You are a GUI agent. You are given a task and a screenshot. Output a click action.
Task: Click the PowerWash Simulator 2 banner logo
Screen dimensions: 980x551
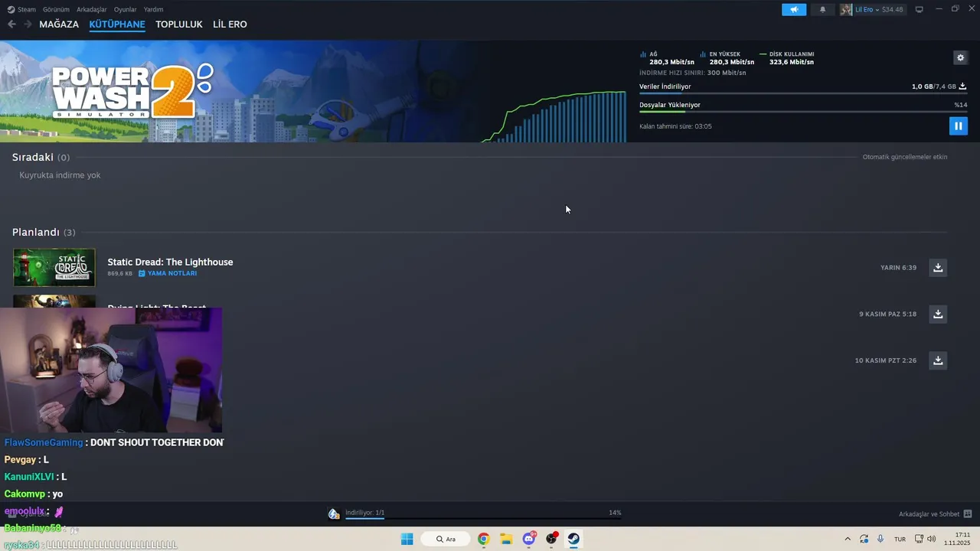pyautogui.click(x=132, y=90)
